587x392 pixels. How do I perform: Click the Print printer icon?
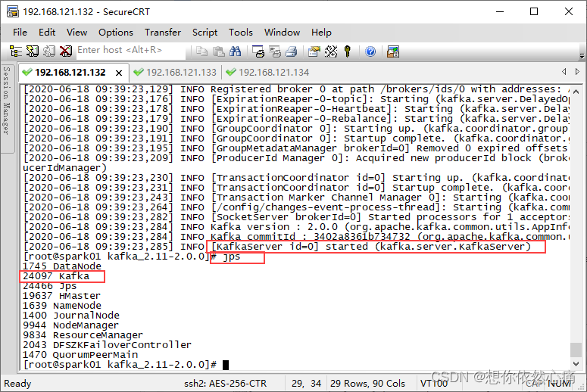(292, 51)
